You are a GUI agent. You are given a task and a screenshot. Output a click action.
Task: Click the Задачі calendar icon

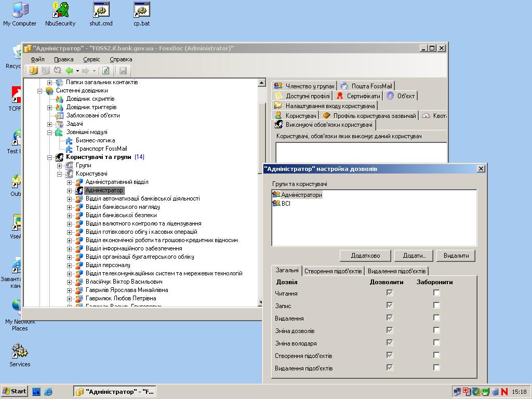tap(59, 124)
